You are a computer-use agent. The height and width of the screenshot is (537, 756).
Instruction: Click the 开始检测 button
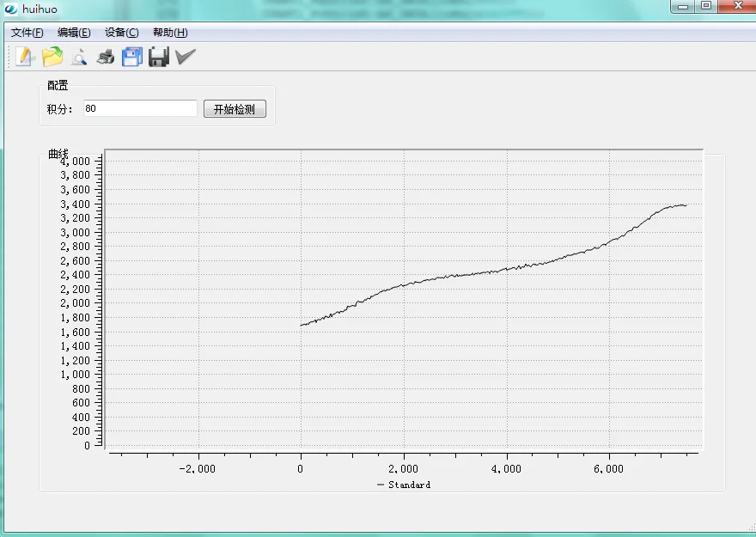[x=235, y=109]
